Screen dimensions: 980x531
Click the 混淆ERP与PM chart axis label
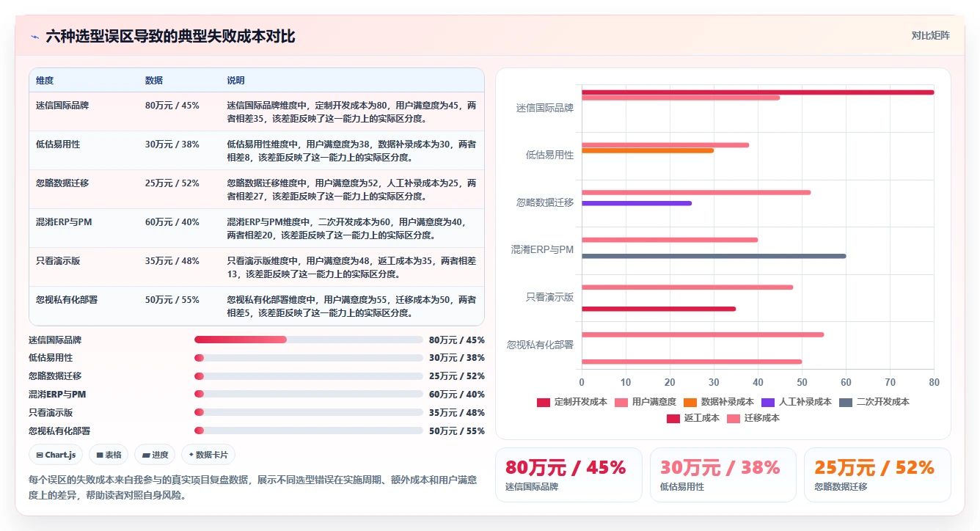[x=543, y=249]
